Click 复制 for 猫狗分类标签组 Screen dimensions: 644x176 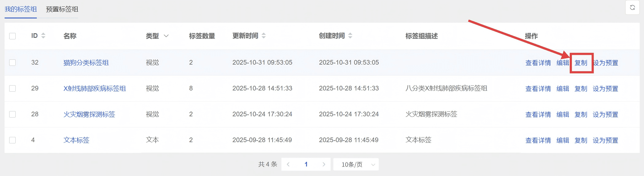581,63
